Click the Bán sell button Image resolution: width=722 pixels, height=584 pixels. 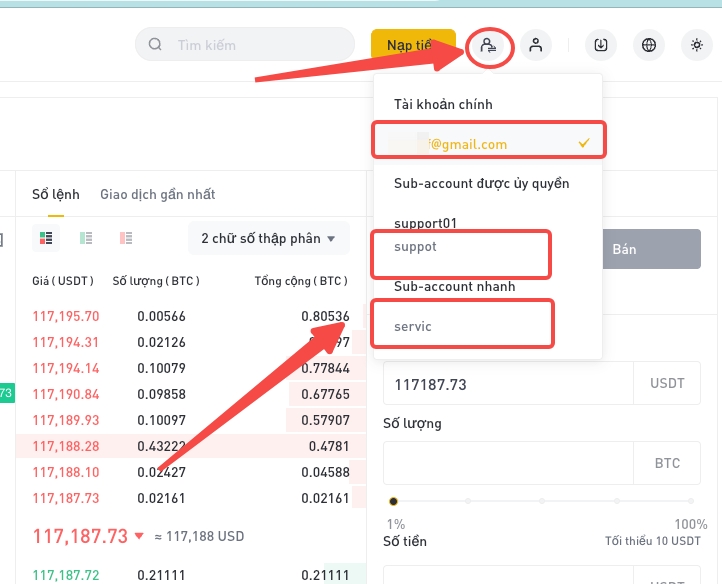pos(652,249)
